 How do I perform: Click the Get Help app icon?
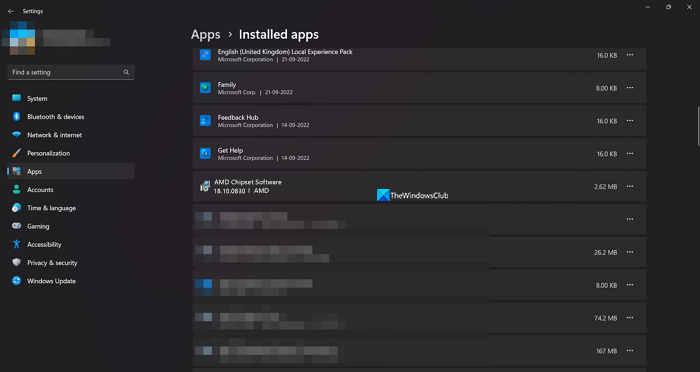point(205,154)
